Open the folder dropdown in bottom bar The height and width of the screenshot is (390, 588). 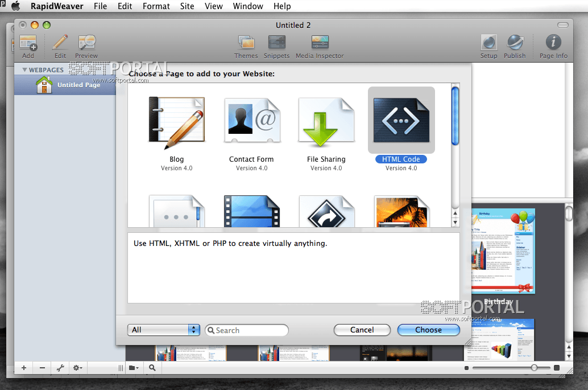point(134,368)
